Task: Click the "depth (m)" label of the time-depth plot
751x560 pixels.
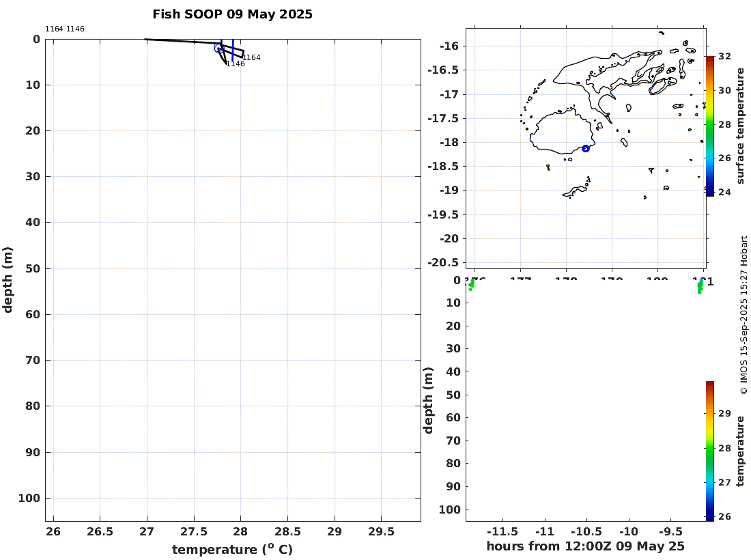Action: [428, 400]
